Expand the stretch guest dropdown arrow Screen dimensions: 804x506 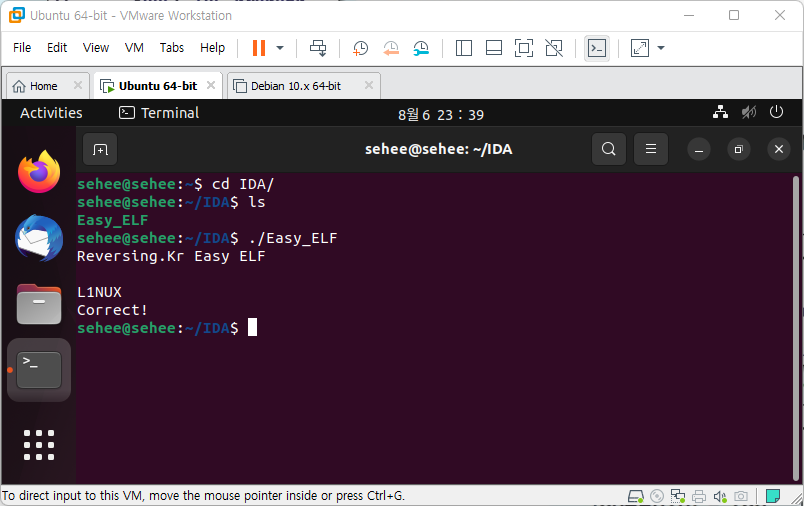pos(661,48)
